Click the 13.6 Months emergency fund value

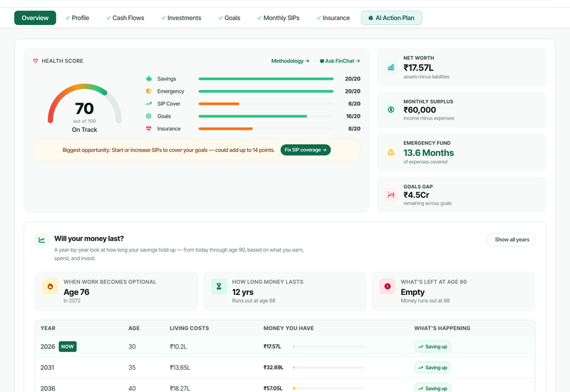tap(429, 153)
